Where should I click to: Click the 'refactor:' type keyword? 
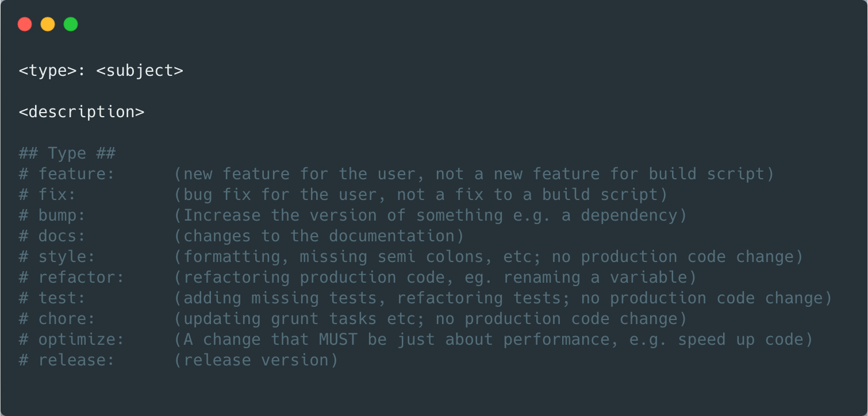click(82, 278)
